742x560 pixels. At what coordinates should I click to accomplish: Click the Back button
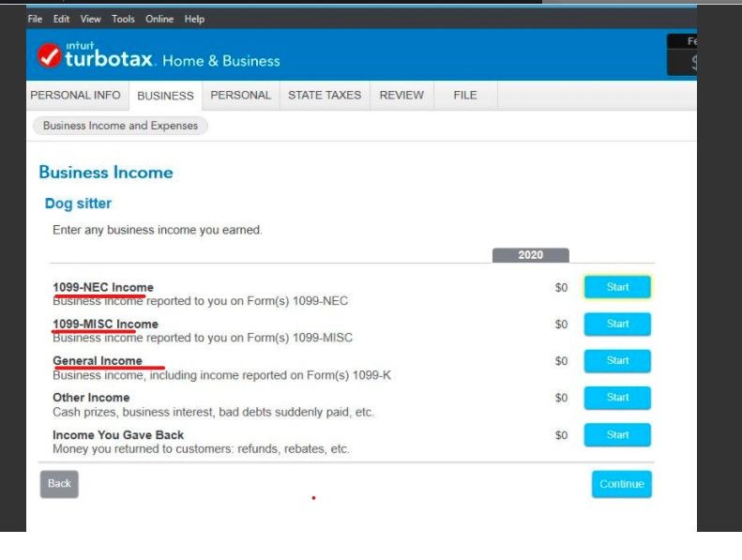click(x=59, y=484)
